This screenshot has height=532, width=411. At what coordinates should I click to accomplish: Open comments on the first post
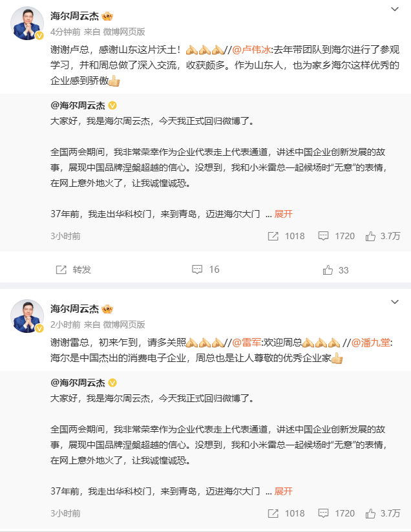pos(198,270)
